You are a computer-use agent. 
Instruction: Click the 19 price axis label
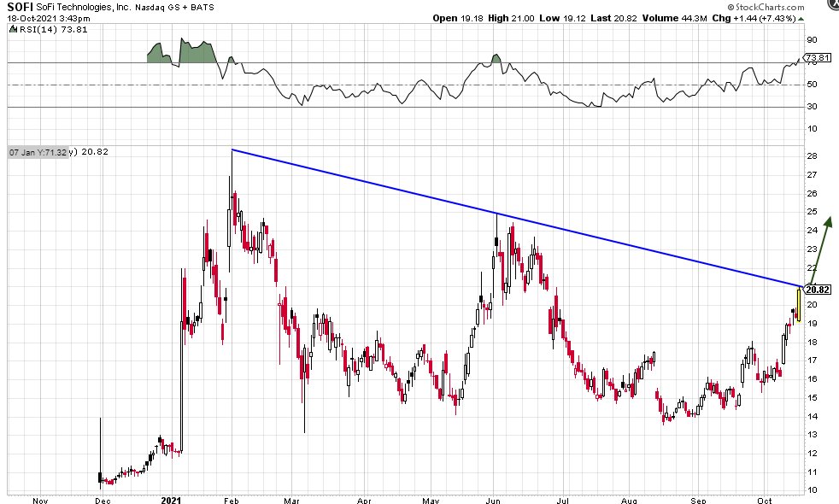click(812, 324)
